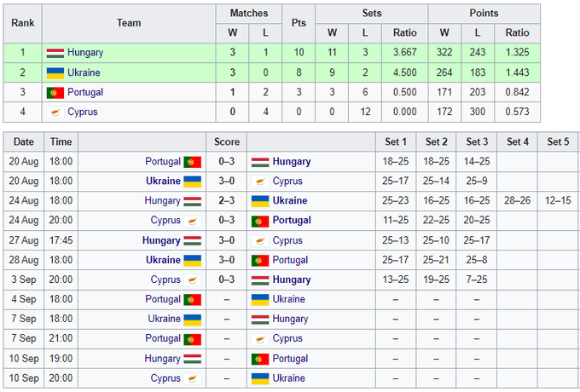Click Cyprus's flag in the 10 Sep 20:00 match
580x392 pixels.
point(192,378)
